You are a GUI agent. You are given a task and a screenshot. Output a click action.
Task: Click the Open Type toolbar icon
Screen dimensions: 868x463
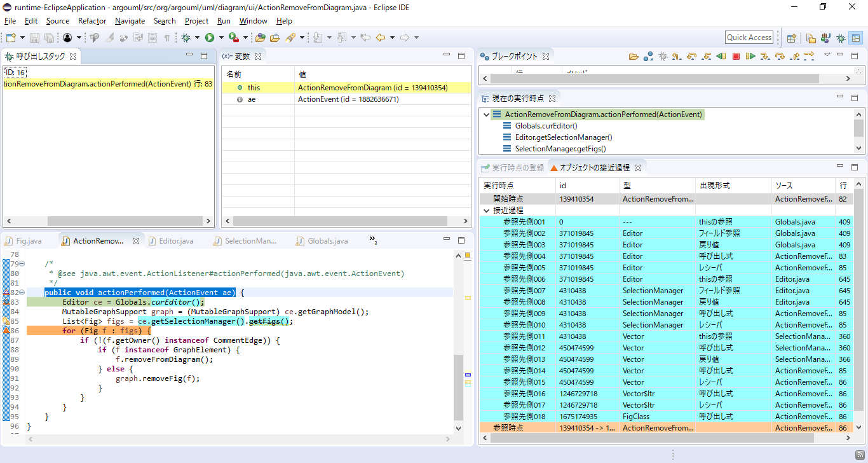[261, 38]
